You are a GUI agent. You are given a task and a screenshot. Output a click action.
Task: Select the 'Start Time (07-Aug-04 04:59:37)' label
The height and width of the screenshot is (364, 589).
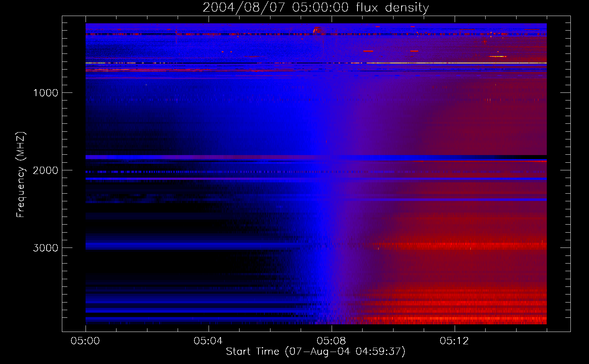pos(316,352)
